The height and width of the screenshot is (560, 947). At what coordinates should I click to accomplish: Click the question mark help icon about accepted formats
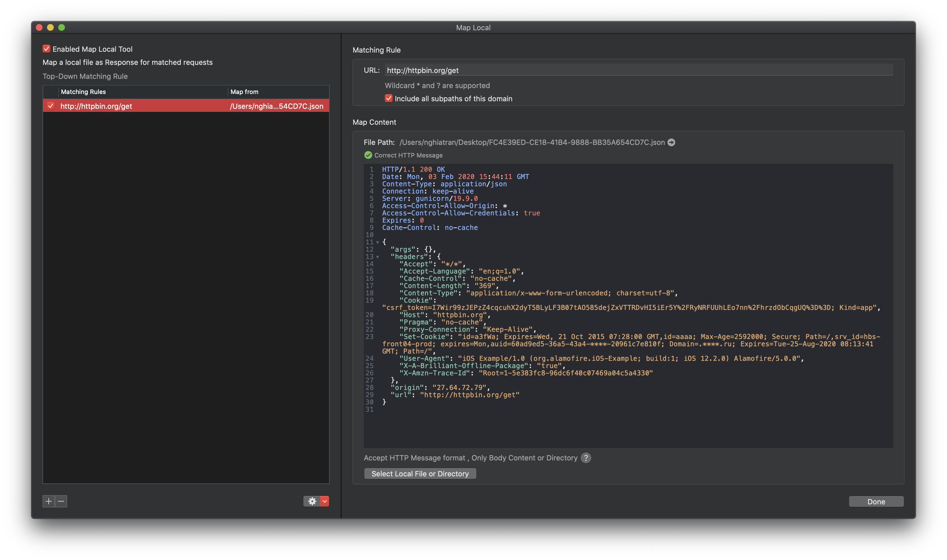point(586,458)
